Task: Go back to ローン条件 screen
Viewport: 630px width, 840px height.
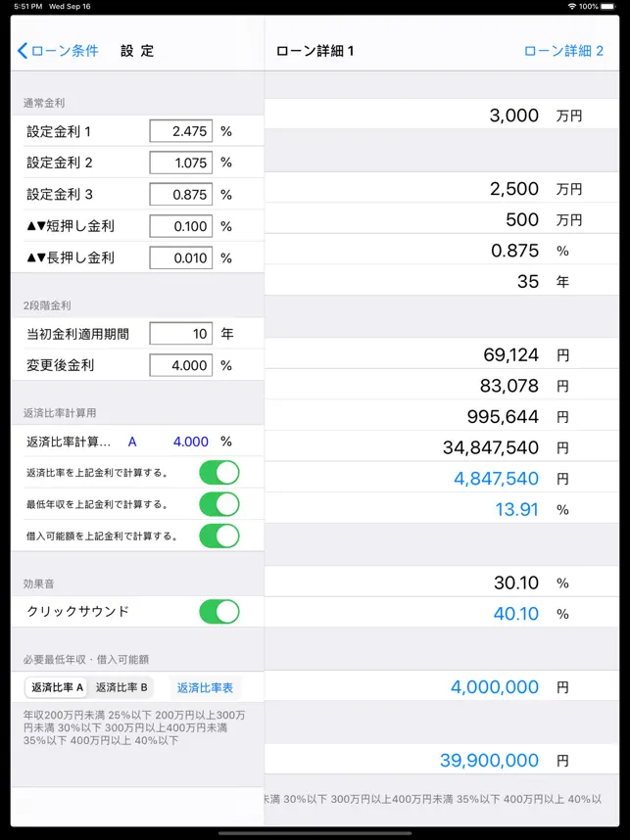Action: click(x=58, y=51)
